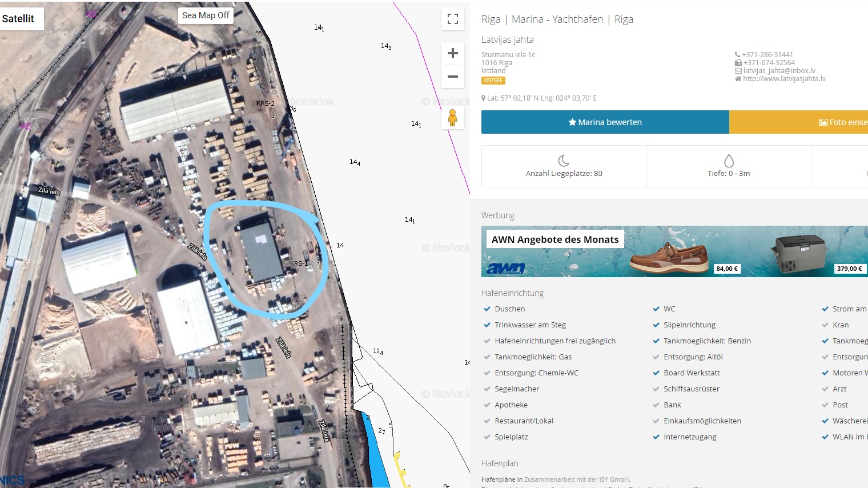Image resolution: width=868 pixels, height=488 pixels.
Task: Zoom in on the map
Action: (x=453, y=54)
